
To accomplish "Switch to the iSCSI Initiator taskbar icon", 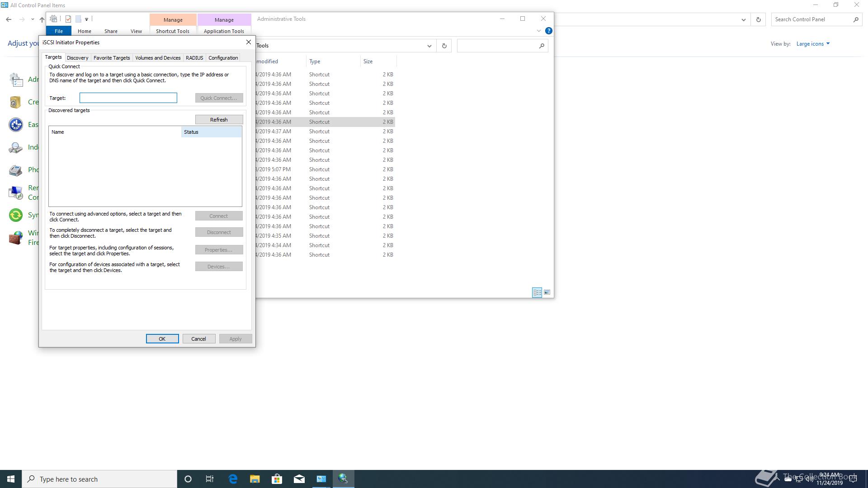I will [343, 479].
